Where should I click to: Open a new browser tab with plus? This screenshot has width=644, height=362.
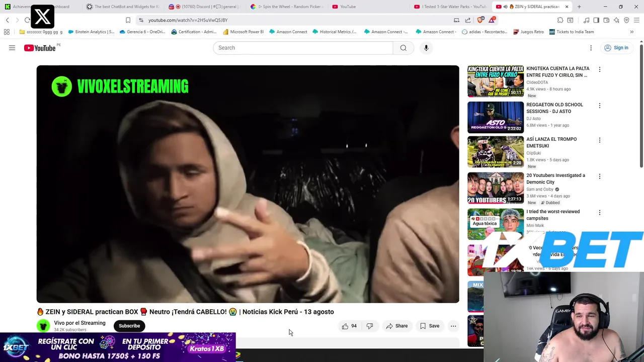(x=579, y=7)
